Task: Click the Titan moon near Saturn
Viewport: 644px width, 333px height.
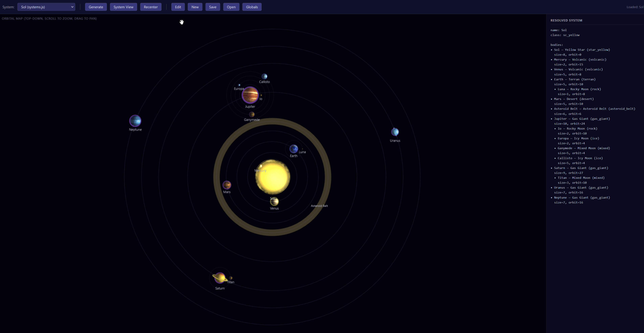Action: coord(231,278)
